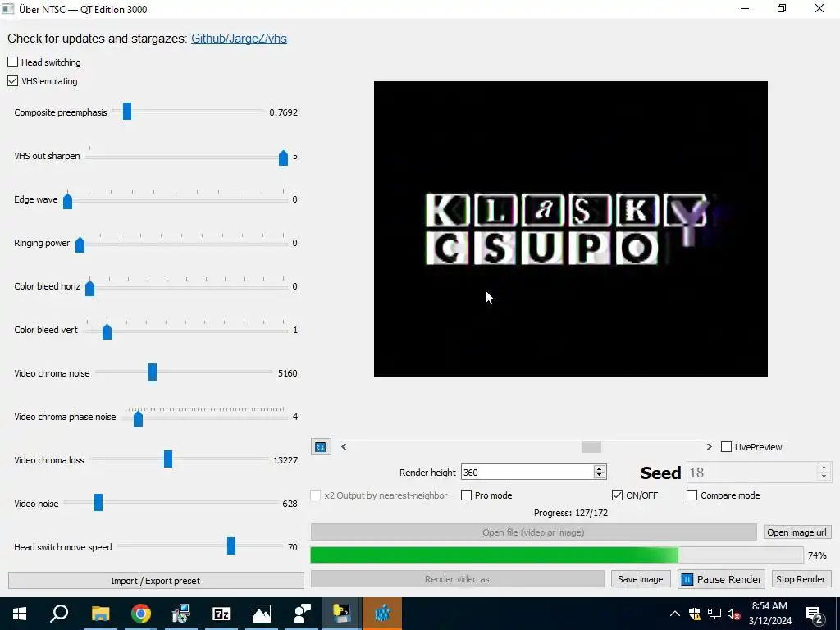This screenshot has width=840, height=630.
Task: Click the network tray icon
Action: pos(714,614)
